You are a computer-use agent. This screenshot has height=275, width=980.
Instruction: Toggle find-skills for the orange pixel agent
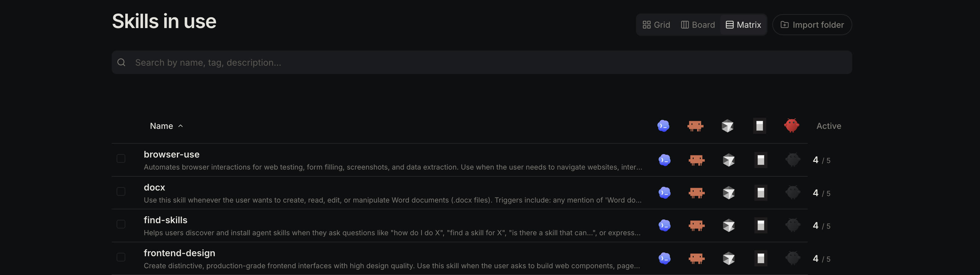[696, 226]
